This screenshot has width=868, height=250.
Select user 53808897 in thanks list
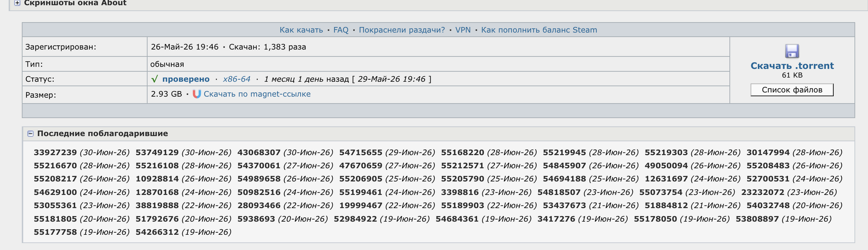(757, 219)
